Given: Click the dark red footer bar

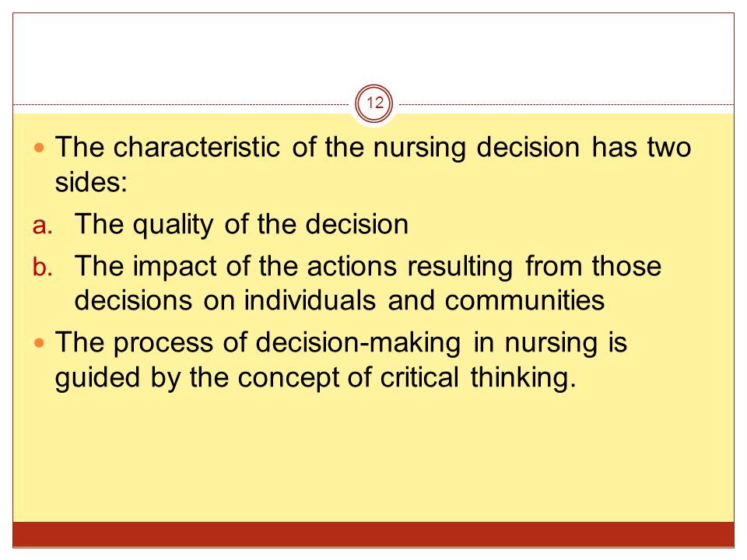Looking at the screenshot, I should pos(373,534).
